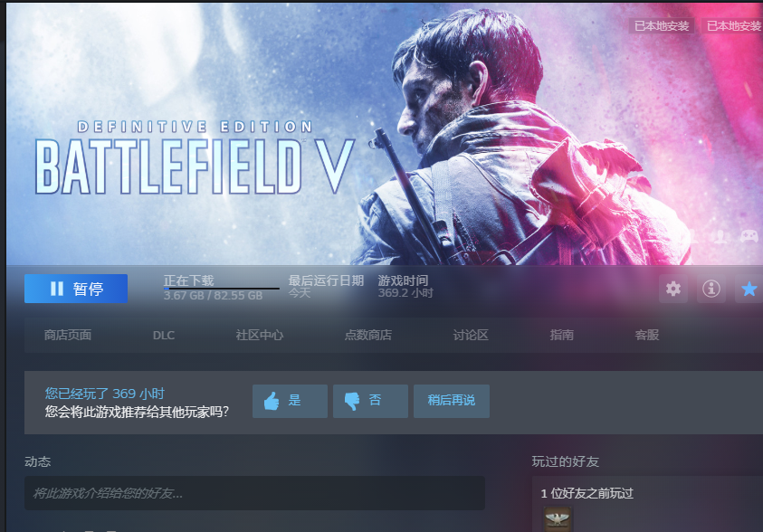This screenshot has height=532, width=763.
Task: Pause the Battlefield V download
Action: point(76,289)
